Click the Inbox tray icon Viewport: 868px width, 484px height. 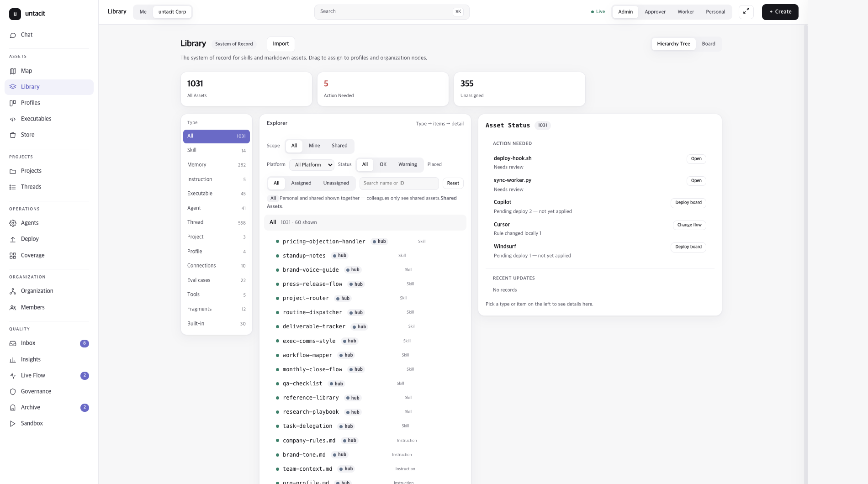click(13, 343)
